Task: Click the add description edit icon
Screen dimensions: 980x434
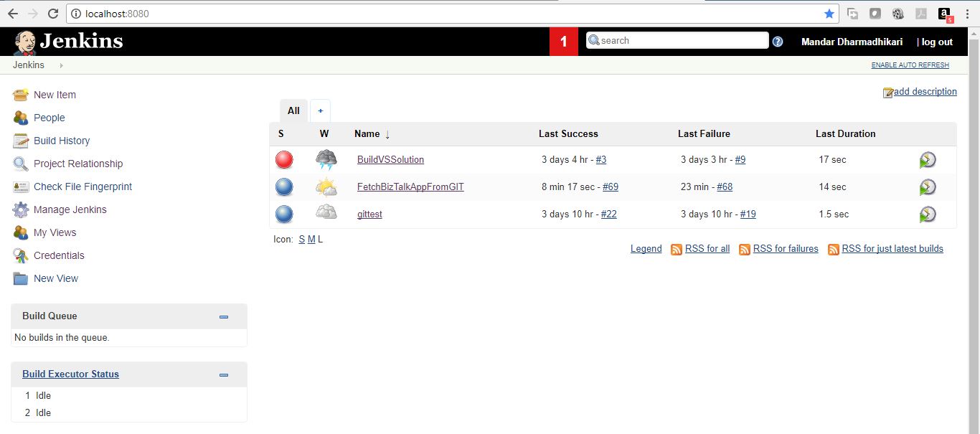Action: [x=888, y=93]
